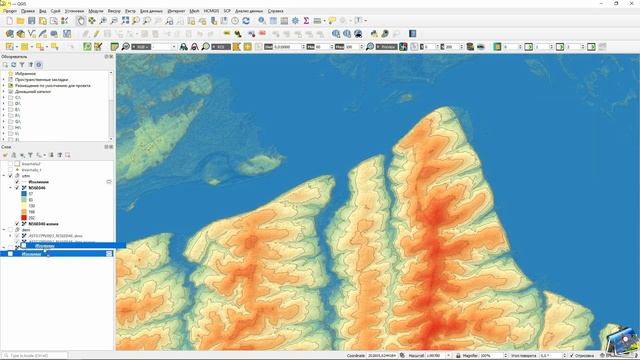
Task: Click the statistical summary sigma icon
Action: [x=306, y=20]
